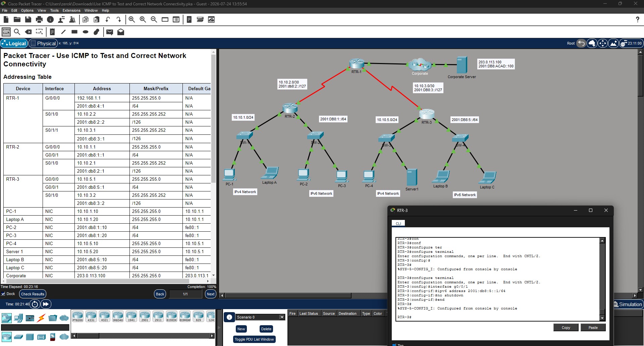
Task: Open the Tools menu
Action: tap(54, 10)
